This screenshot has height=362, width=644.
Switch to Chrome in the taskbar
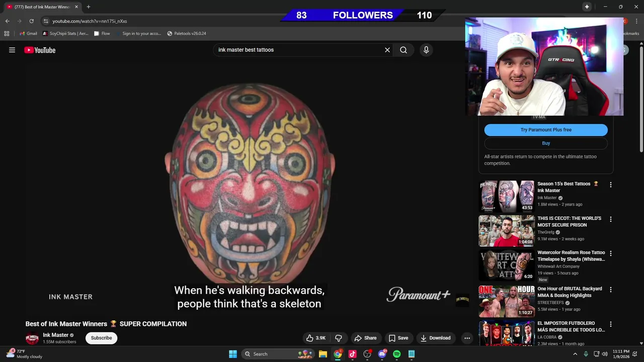[338, 354]
